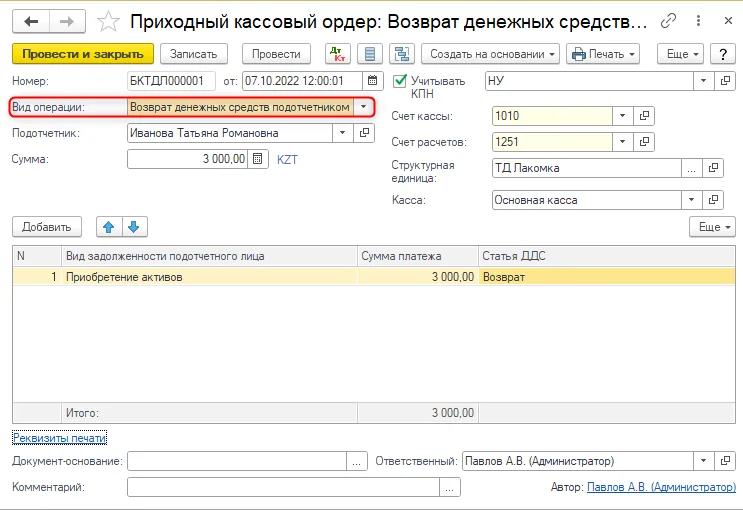743x510 pixels.
Task: Open Счет расчетов 1251 account card
Action: (644, 141)
